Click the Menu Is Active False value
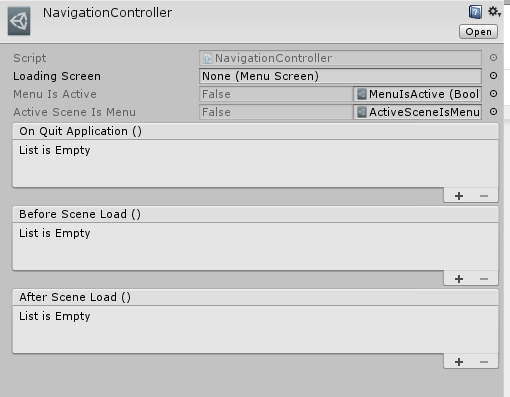 pos(276,94)
